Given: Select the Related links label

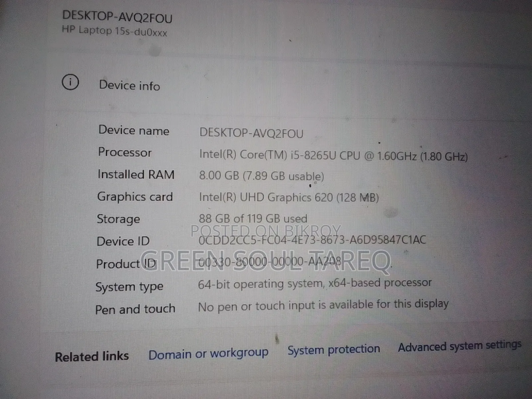Looking at the screenshot, I should click(92, 356).
